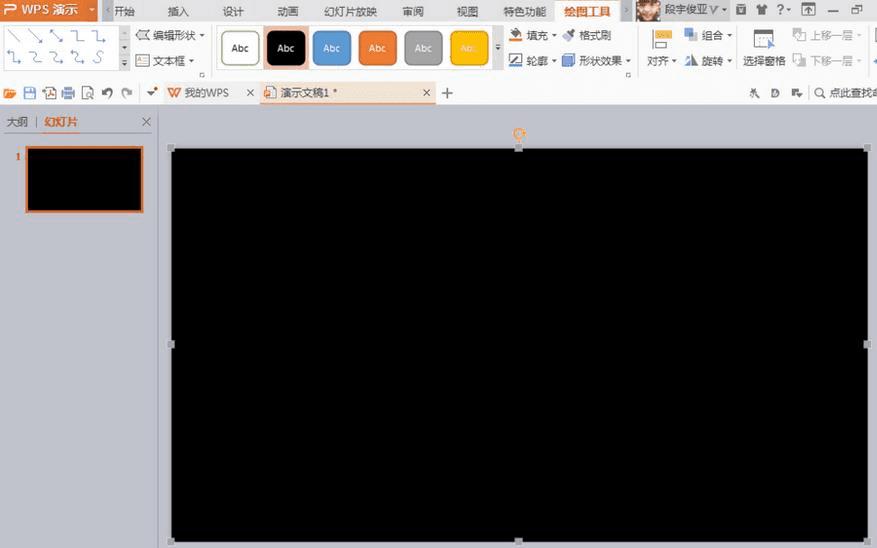Switch to the 大纲 outline panel tab
The height and width of the screenshot is (548, 877).
coord(17,121)
